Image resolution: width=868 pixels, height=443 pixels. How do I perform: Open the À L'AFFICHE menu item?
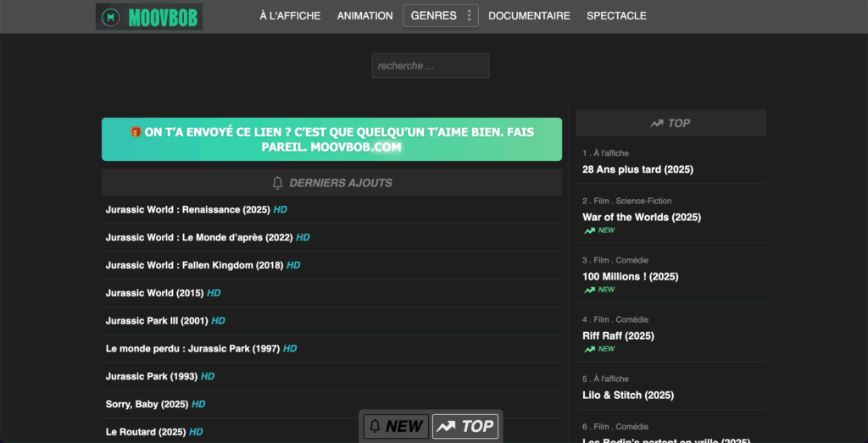click(x=292, y=16)
